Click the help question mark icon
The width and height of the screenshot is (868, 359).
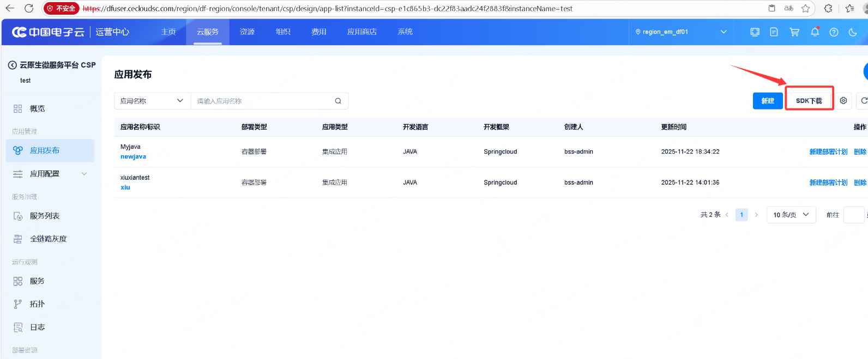click(834, 32)
